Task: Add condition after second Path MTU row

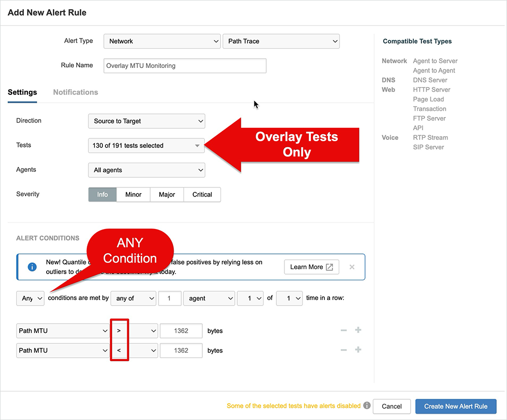Action: click(x=358, y=350)
